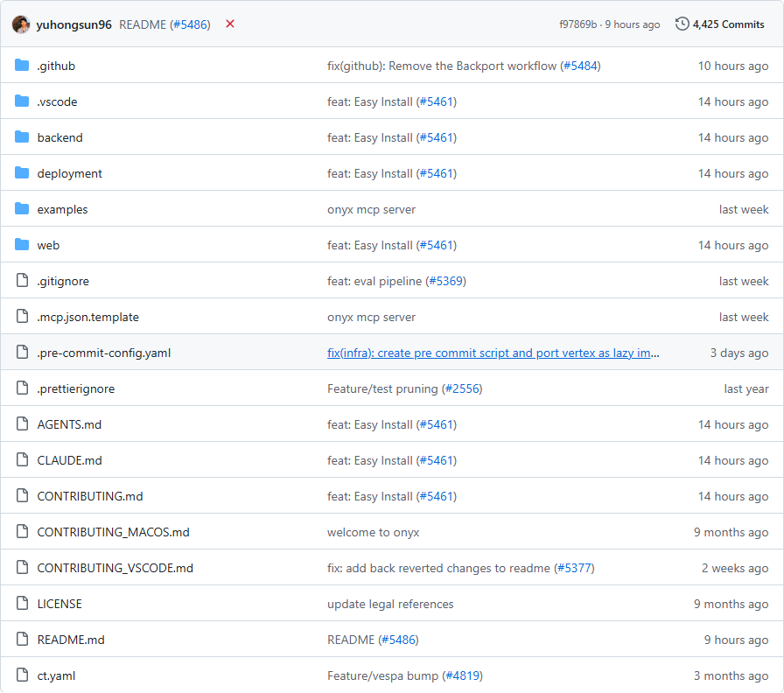Open the yuhongsun96 username link

click(74, 24)
